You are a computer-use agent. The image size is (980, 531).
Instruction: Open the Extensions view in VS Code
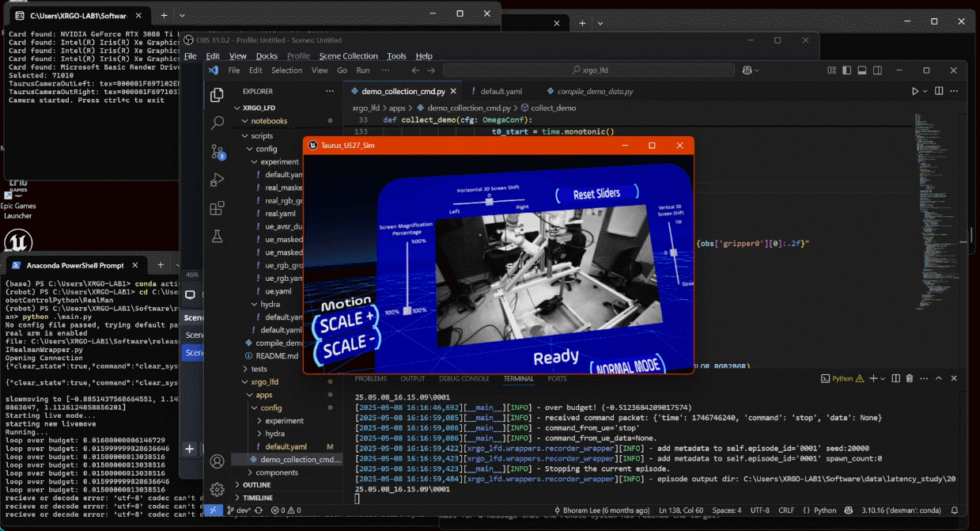click(x=217, y=208)
